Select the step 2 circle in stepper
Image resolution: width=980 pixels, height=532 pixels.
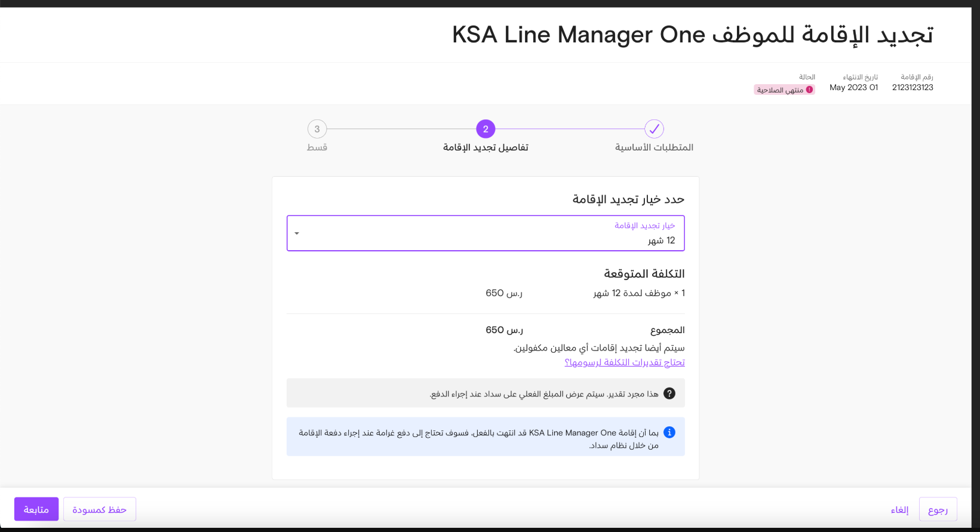pyautogui.click(x=486, y=129)
